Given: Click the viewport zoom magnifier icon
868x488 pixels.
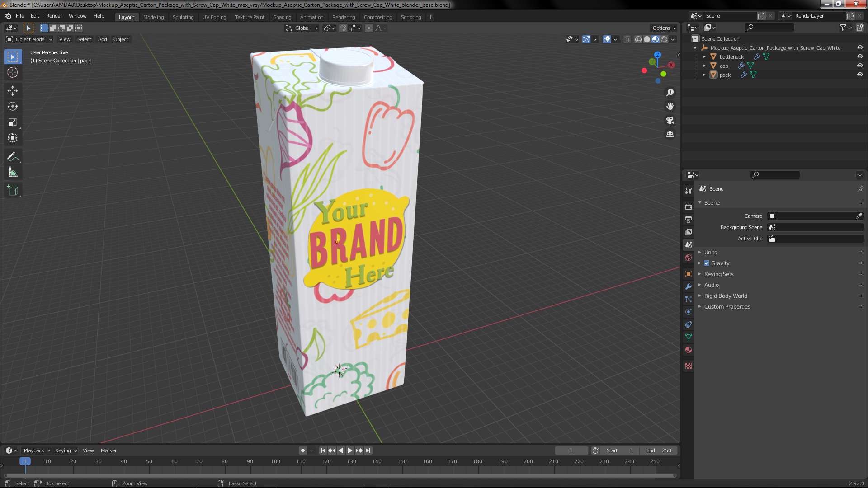Looking at the screenshot, I should tap(670, 93).
